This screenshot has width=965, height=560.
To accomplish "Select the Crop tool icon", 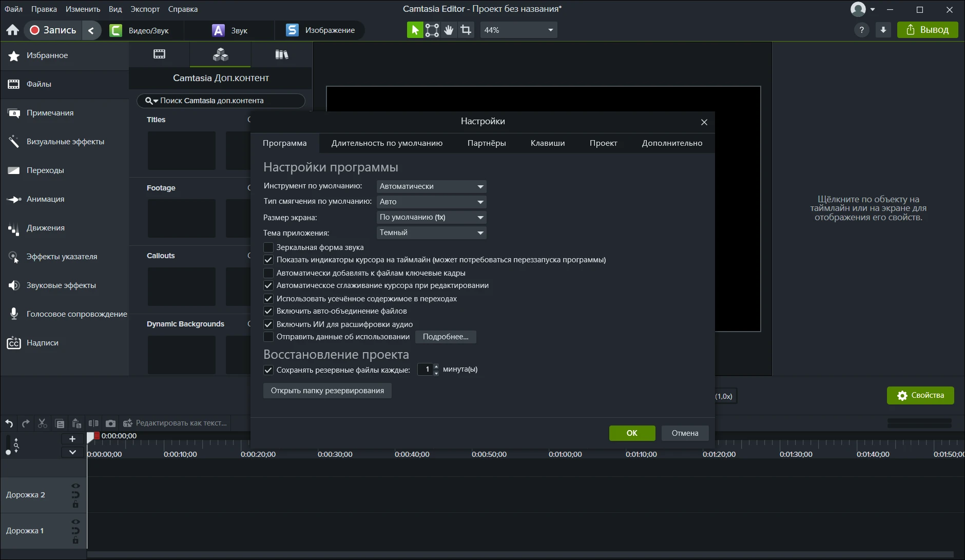I will [466, 30].
